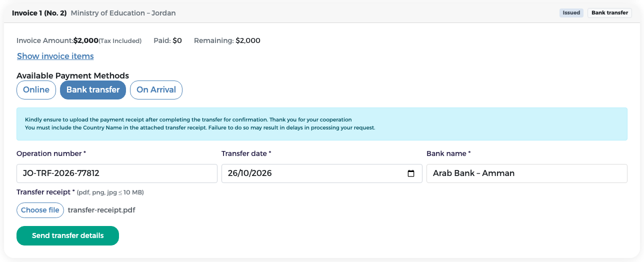644x262 pixels.
Task: Focus the Operation number input field
Action: click(x=117, y=173)
